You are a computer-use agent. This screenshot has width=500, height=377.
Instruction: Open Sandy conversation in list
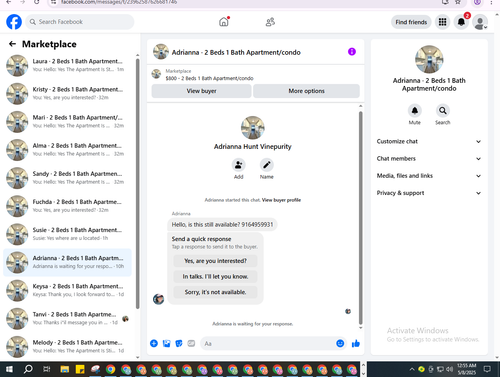tap(67, 178)
